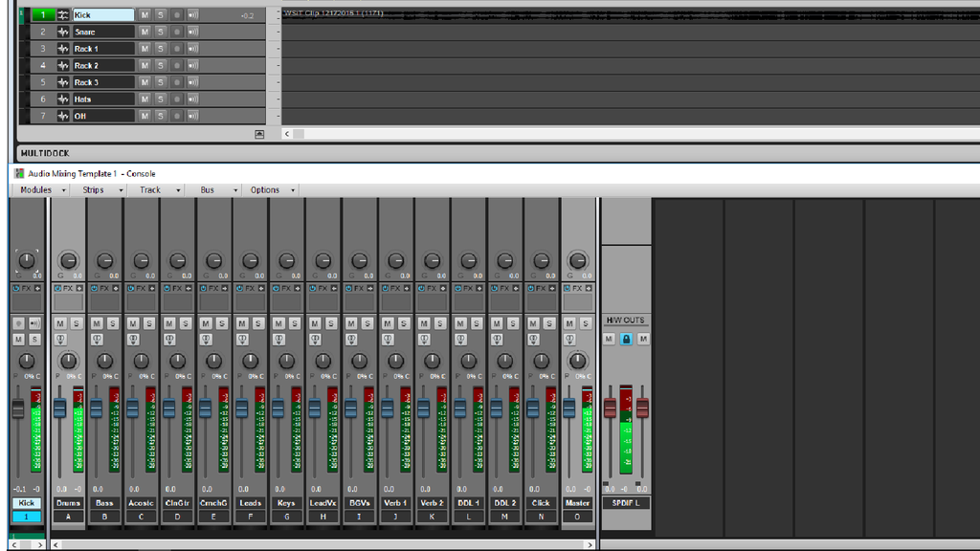Image resolution: width=980 pixels, height=551 pixels.
Task: Open the Bus menu in console
Action: [x=208, y=190]
